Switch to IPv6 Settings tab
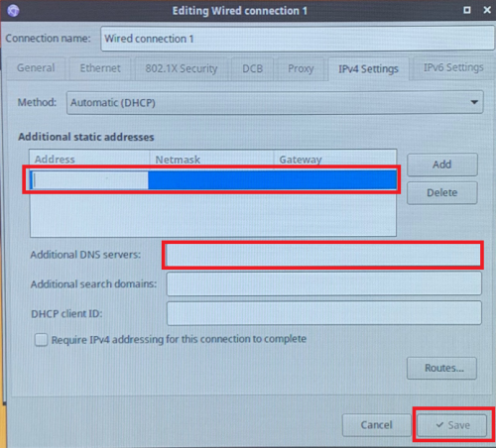 click(x=453, y=67)
